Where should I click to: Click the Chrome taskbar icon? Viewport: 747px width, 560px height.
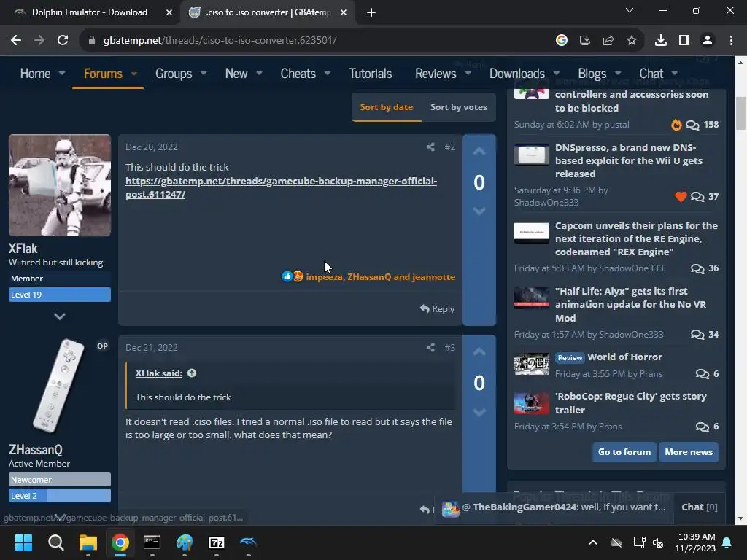(x=120, y=542)
